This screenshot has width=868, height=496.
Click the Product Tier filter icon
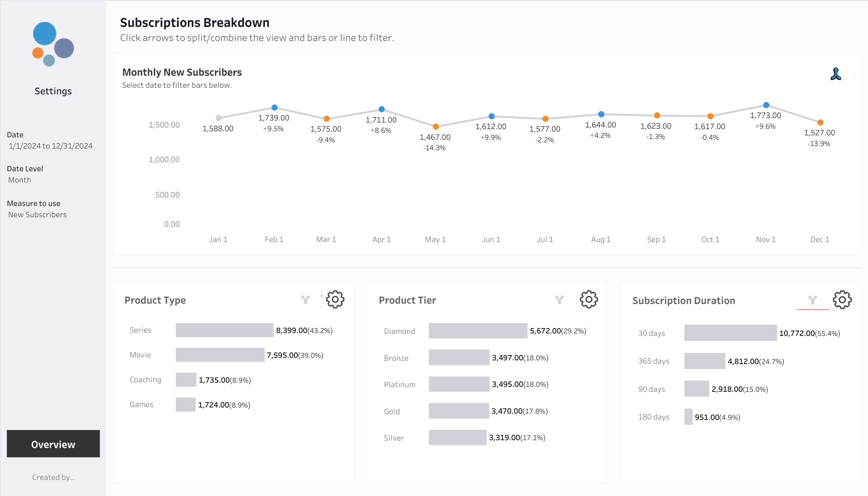[560, 300]
